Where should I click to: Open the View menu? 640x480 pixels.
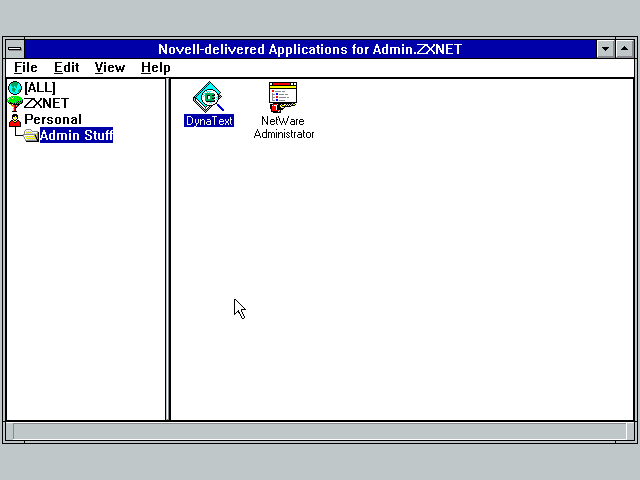click(x=110, y=67)
